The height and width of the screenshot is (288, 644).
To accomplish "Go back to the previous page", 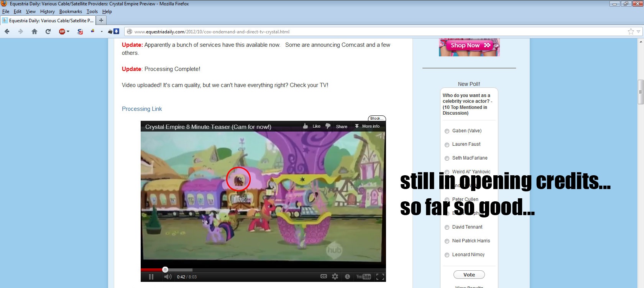I will (x=7, y=31).
